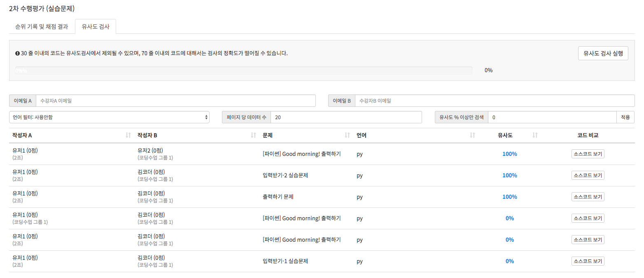
Task: Sort table by 작성자 A sort icon
Action: click(x=128, y=135)
